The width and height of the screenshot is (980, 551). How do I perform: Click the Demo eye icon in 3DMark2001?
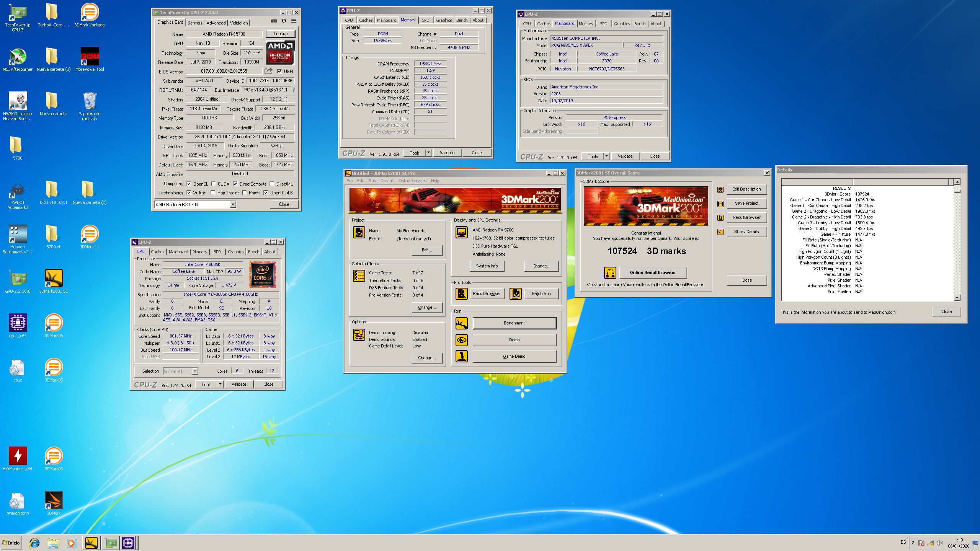pos(462,340)
